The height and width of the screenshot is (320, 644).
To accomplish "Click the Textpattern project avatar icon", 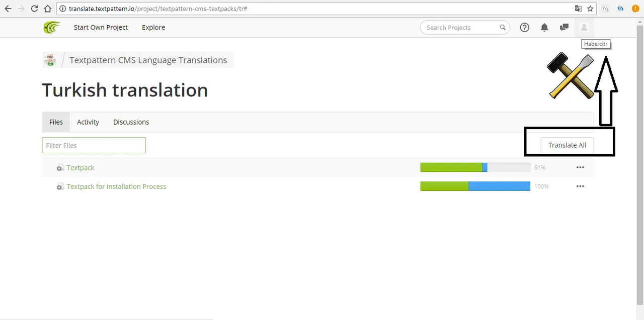I will pos(50,60).
